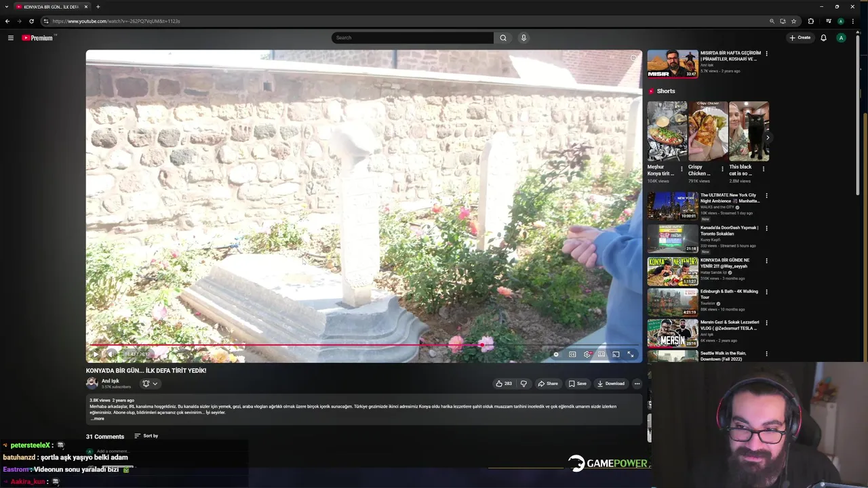
Task: Open more actions three-dot menu under video
Action: (x=637, y=384)
